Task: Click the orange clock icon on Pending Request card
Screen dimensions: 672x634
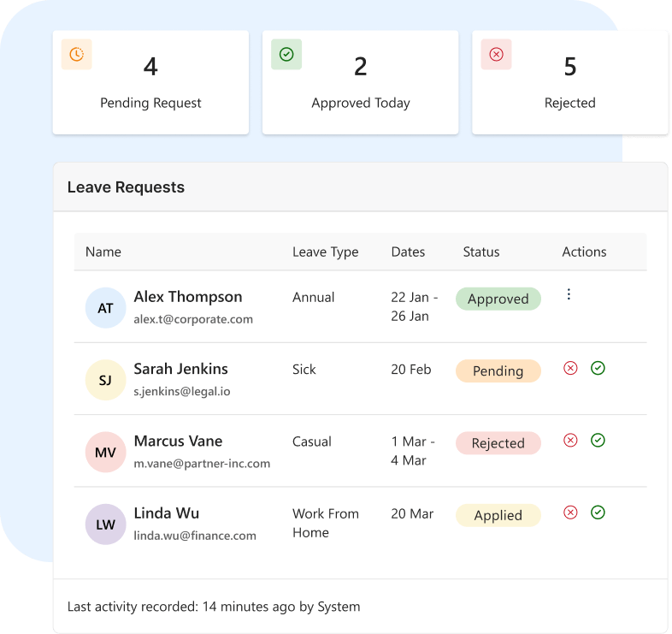Action: (76, 55)
